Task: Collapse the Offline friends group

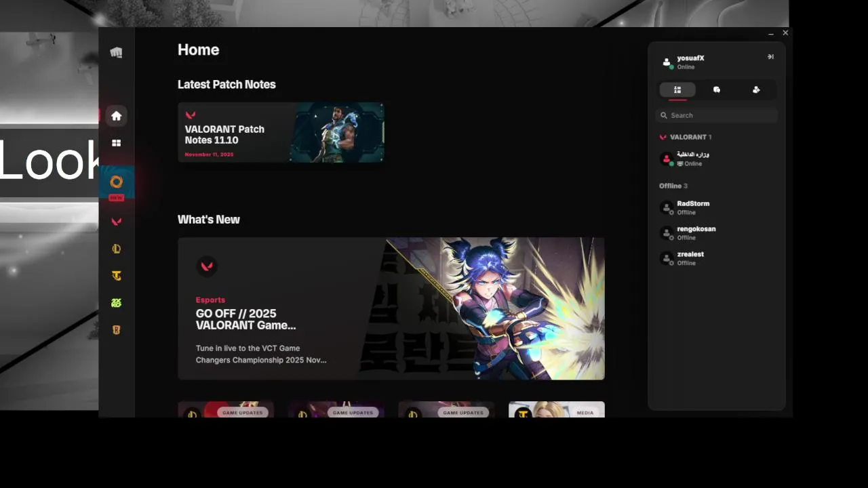Action: coord(673,186)
